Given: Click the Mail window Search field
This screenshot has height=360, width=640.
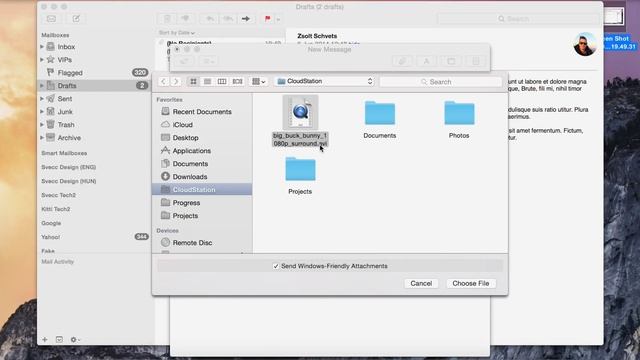Looking at the screenshot, I should pos(518,19).
